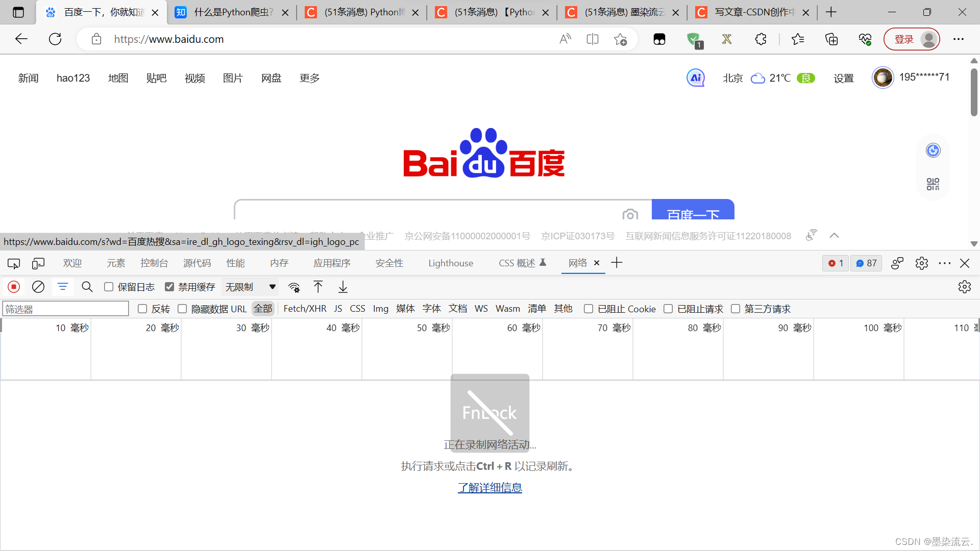The height and width of the screenshot is (551, 980).
Task: Click the 筛选器 filter input field
Action: coord(65,309)
